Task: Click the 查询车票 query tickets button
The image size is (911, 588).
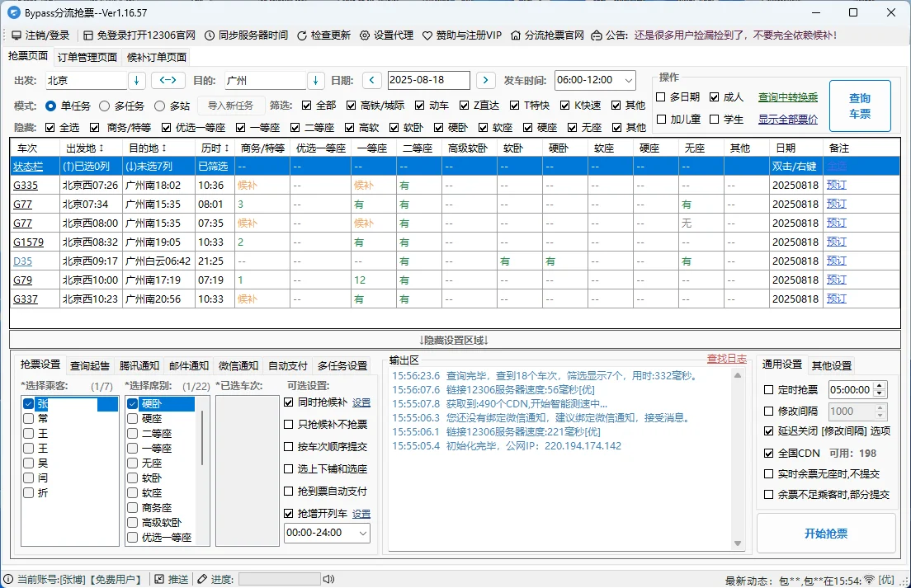Action: (861, 106)
